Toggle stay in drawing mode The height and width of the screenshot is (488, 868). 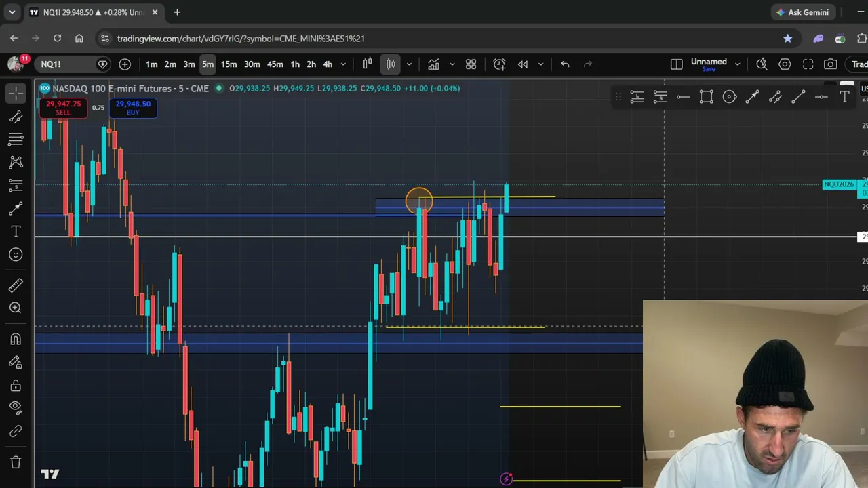coord(16,362)
